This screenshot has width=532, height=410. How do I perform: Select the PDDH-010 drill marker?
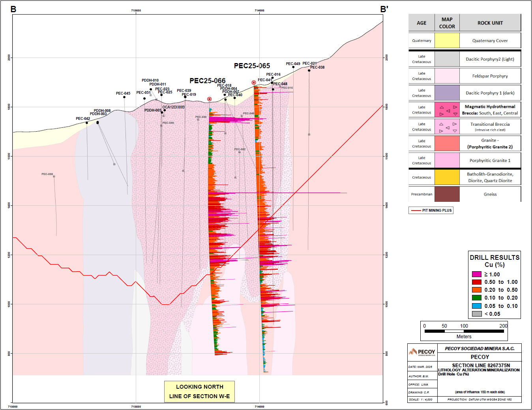tap(151, 89)
